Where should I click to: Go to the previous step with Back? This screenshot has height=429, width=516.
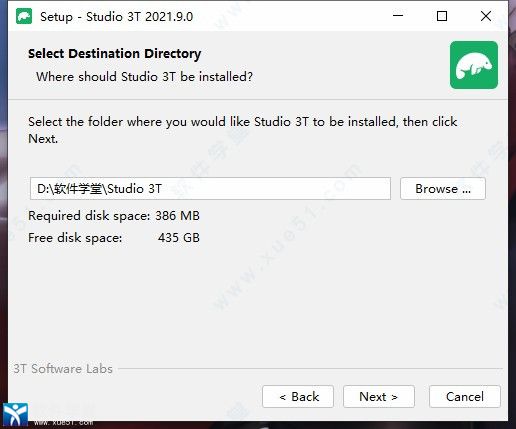point(298,397)
